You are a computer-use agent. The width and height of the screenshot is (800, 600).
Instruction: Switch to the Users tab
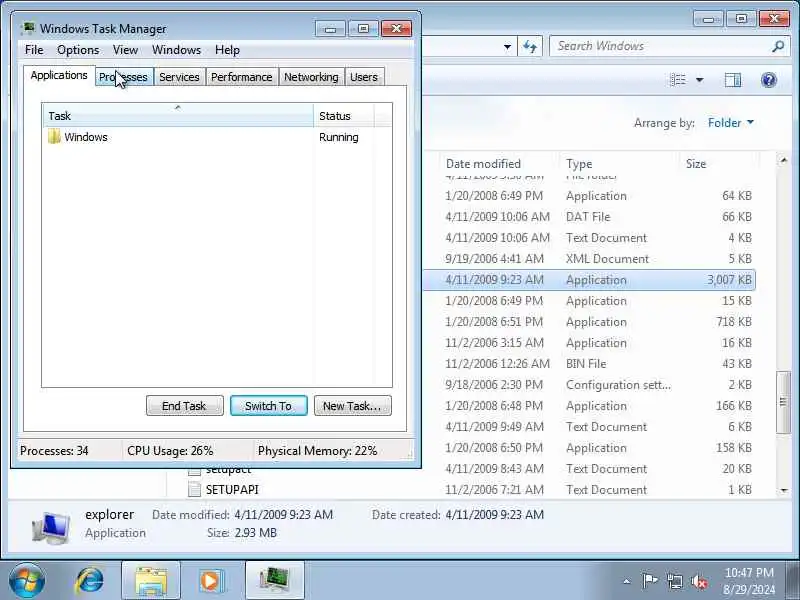coord(364,77)
